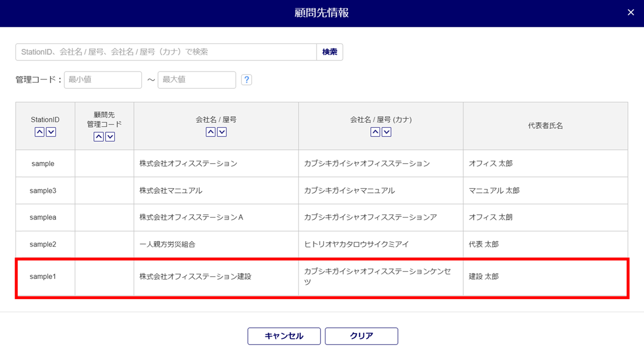Sort 会社名 / 屋号 (カナ) column ascending

[x=375, y=132]
